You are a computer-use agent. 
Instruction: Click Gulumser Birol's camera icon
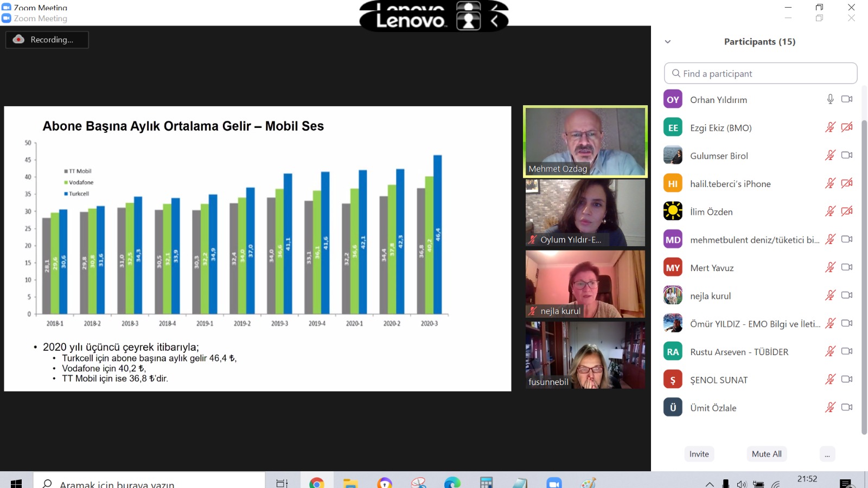pos(847,156)
